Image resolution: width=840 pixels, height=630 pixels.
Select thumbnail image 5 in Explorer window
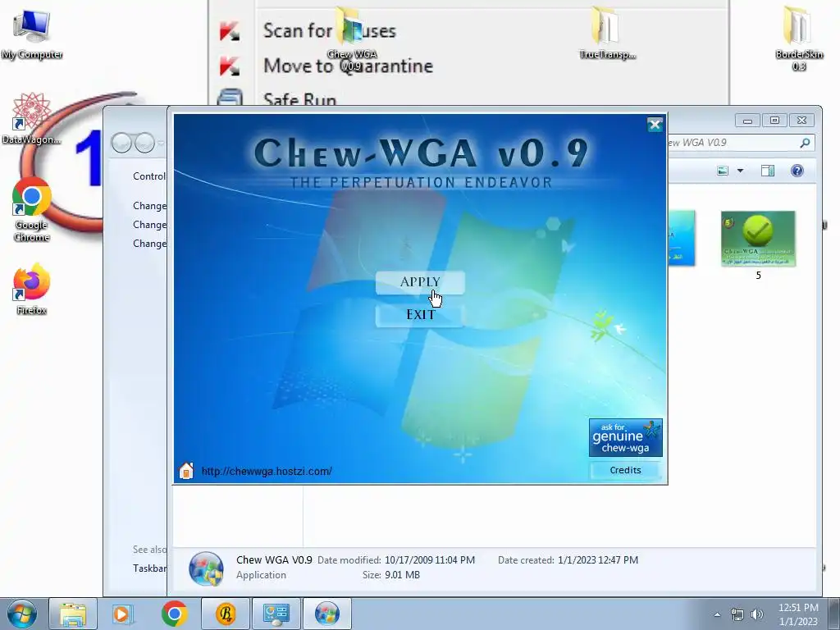coord(758,245)
